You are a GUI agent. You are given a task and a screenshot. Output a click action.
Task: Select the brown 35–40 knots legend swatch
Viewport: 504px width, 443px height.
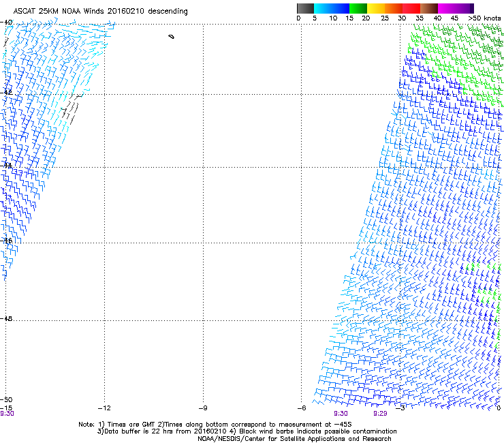[429, 8]
